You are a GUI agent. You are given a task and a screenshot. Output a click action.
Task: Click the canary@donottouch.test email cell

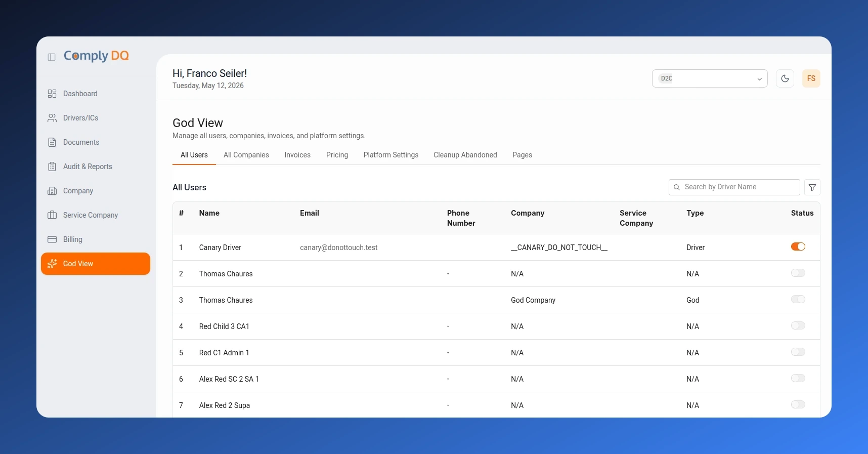click(339, 247)
